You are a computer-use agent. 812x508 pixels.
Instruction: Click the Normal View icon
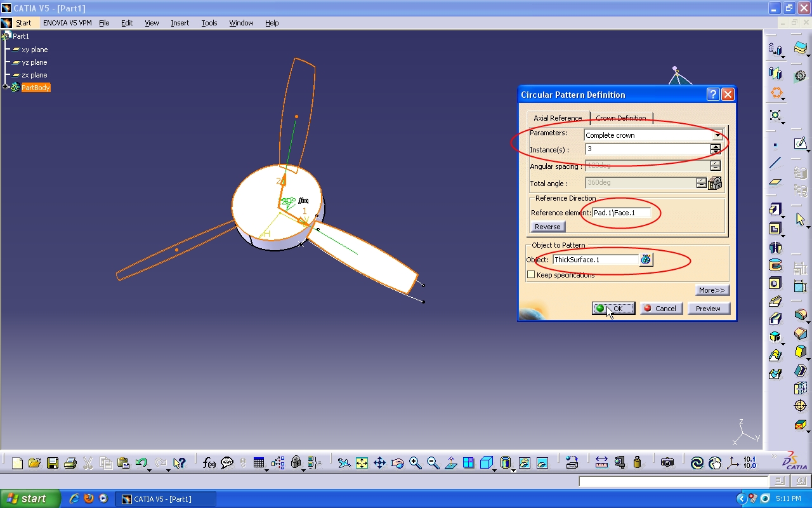coord(450,463)
